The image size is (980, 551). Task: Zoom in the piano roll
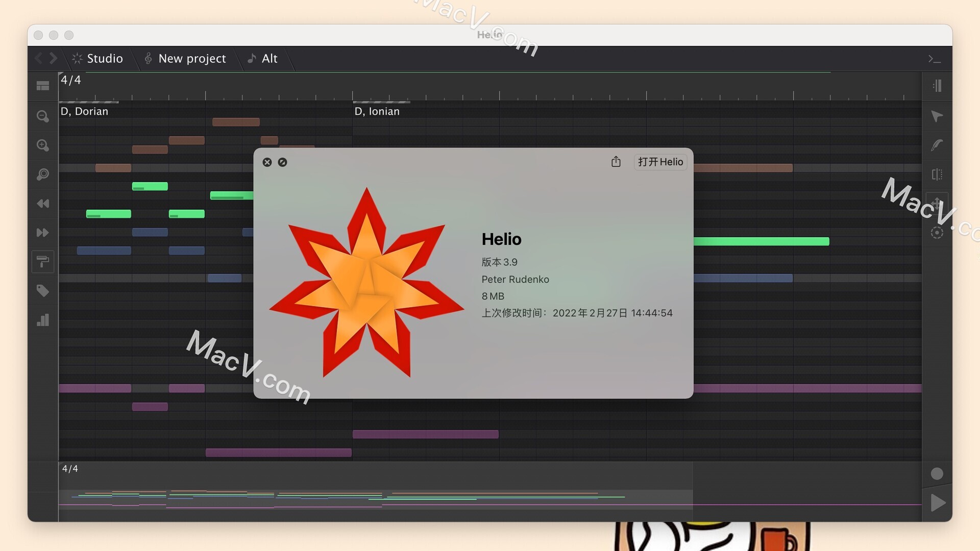[43, 145]
